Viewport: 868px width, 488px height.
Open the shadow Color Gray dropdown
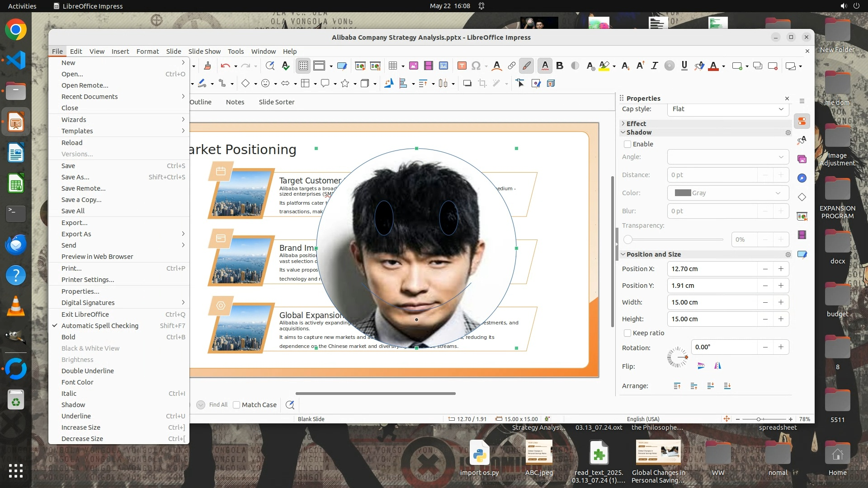(728, 193)
